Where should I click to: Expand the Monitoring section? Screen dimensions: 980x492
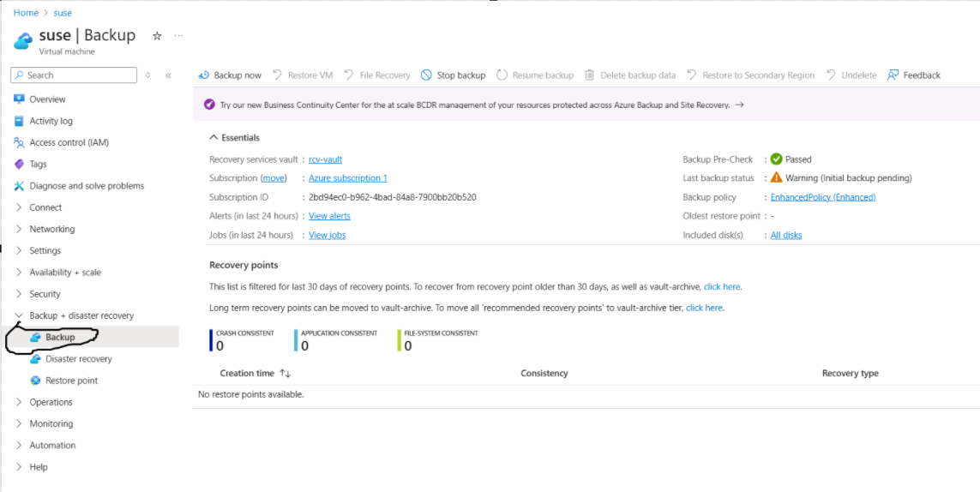click(x=19, y=424)
